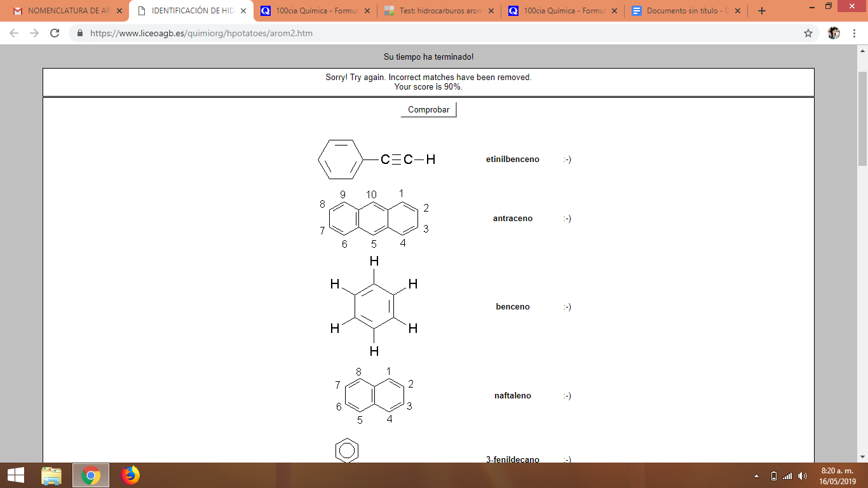
Task: Click the ethynylbenzene structure image
Action: tap(377, 159)
